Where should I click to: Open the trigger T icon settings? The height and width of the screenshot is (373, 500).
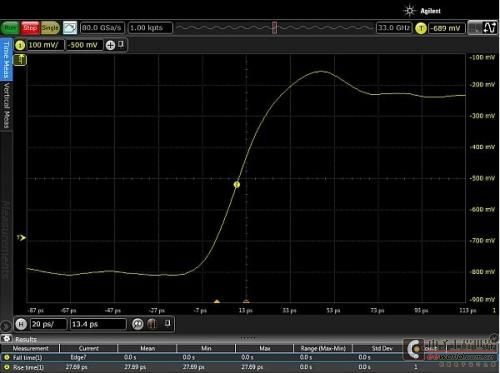(x=421, y=28)
